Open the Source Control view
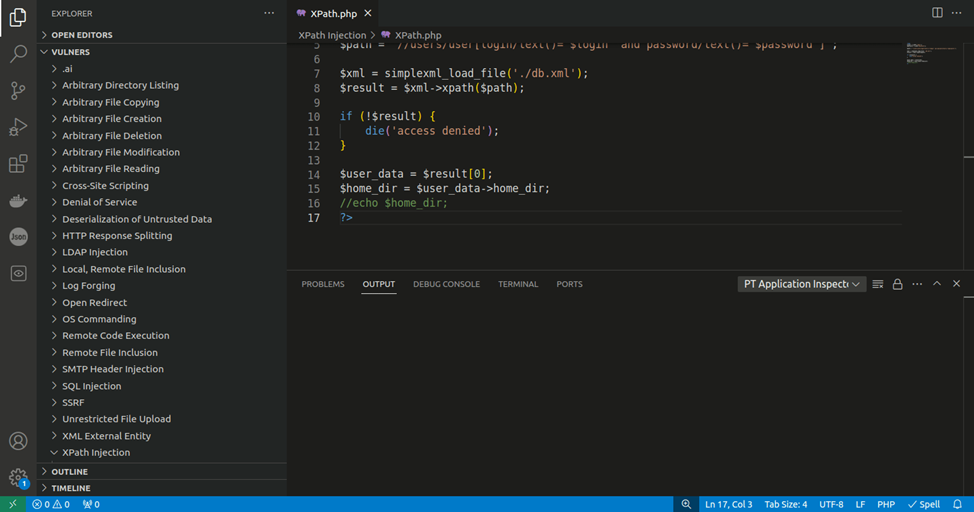The image size is (974, 512). pos(18,91)
